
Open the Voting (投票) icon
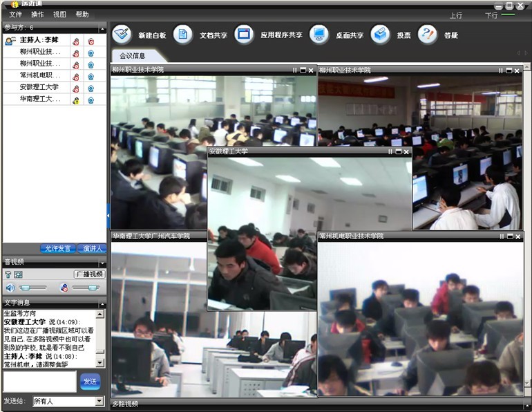click(x=380, y=34)
